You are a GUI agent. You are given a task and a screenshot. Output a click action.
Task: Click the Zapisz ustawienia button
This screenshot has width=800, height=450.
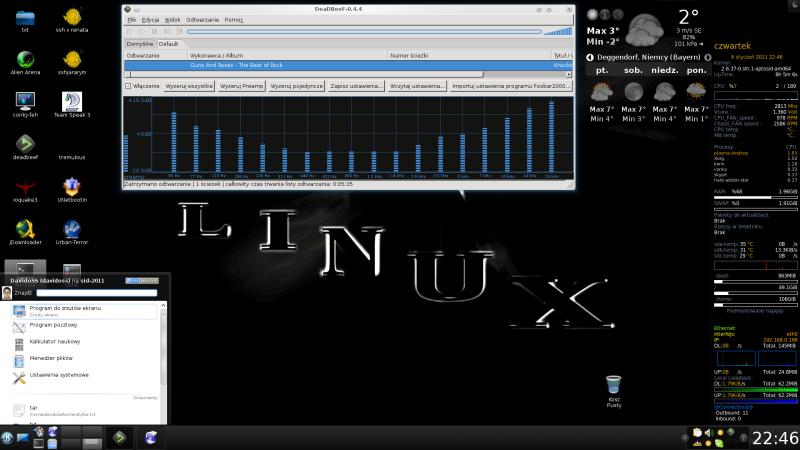click(x=357, y=86)
